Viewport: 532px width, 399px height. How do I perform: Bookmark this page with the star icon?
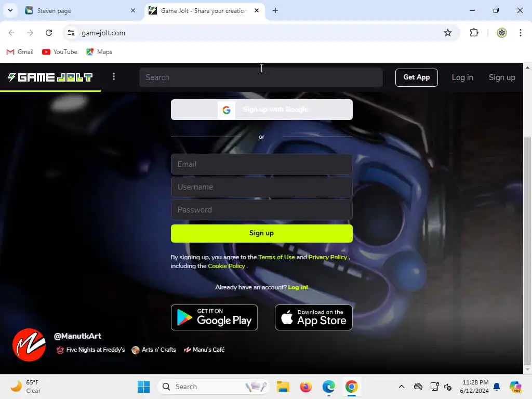(447, 33)
